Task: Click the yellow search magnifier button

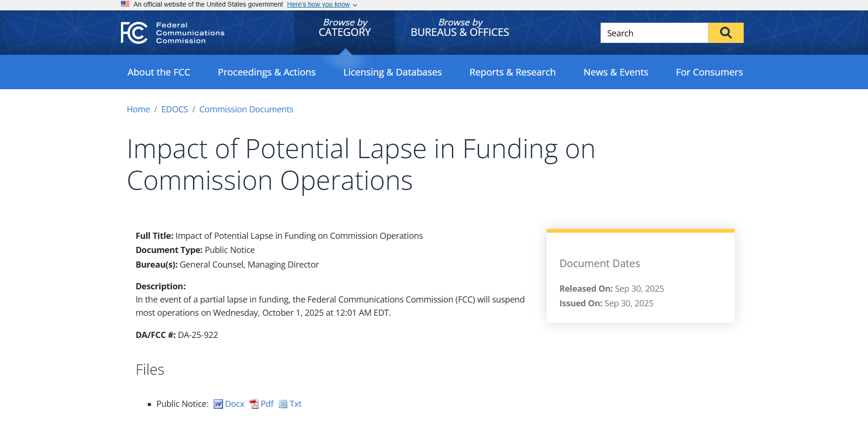Action: pyautogui.click(x=725, y=33)
